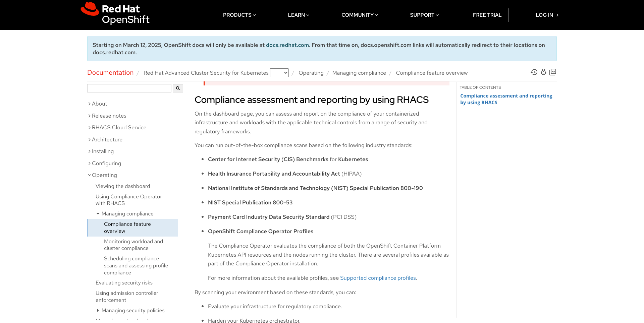Click the TABLE OF CONTENTS label
Viewport: 644px width, 323px height.
pos(480,87)
